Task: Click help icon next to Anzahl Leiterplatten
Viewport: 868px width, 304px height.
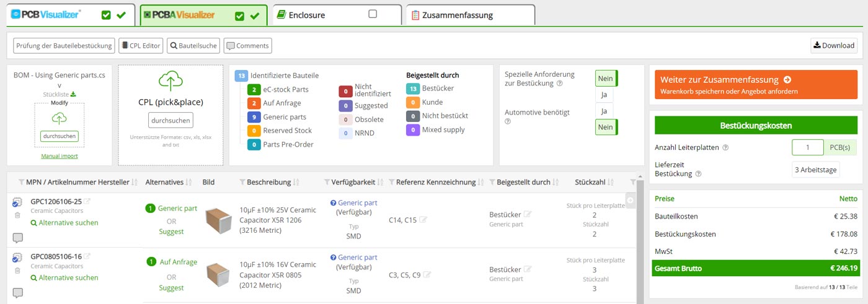Action: point(725,148)
